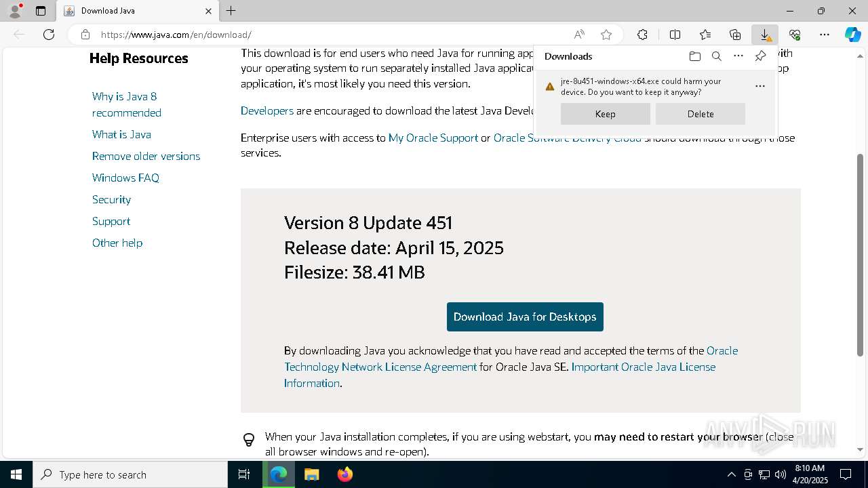Open the Favorites list icon

coord(705,35)
